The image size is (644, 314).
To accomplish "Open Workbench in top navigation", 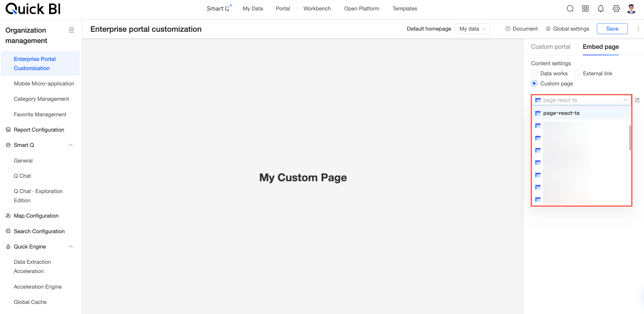I will pyautogui.click(x=317, y=9).
